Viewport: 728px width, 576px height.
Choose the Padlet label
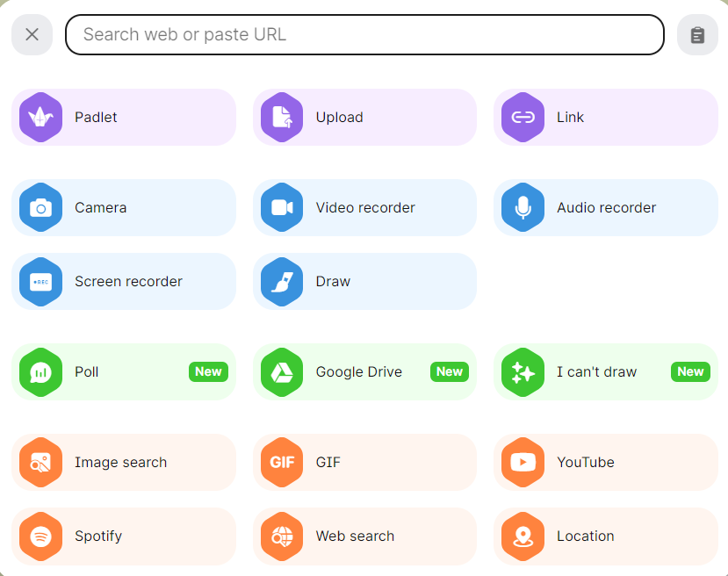pyautogui.click(x=96, y=117)
